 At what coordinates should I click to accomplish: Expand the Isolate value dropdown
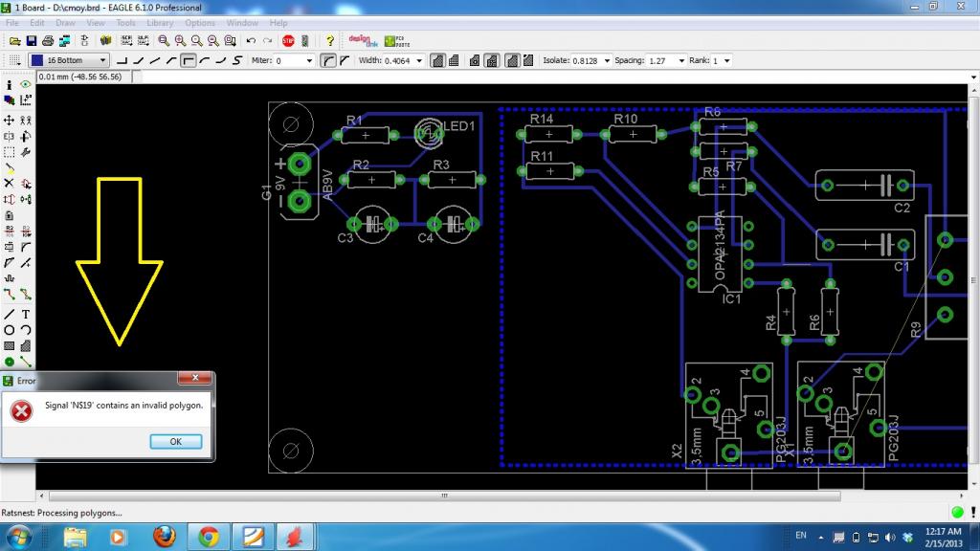606,60
